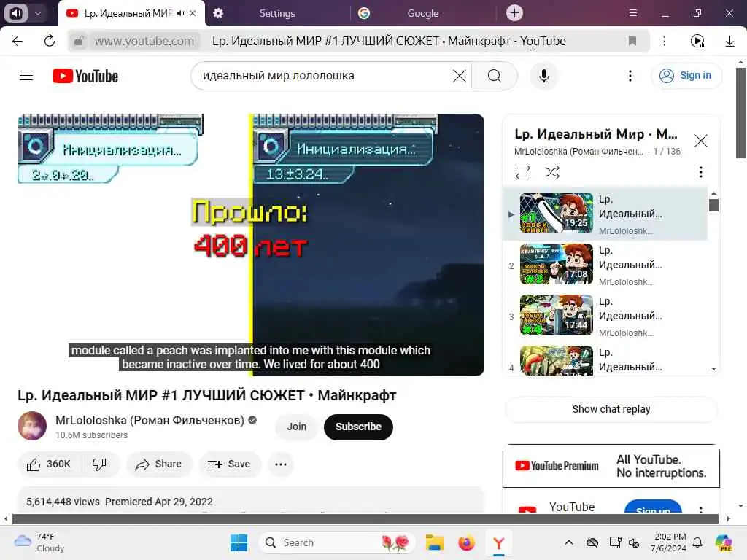Reload the current page
Image resolution: width=747 pixels, height=560 pixels.
point(50,42)
